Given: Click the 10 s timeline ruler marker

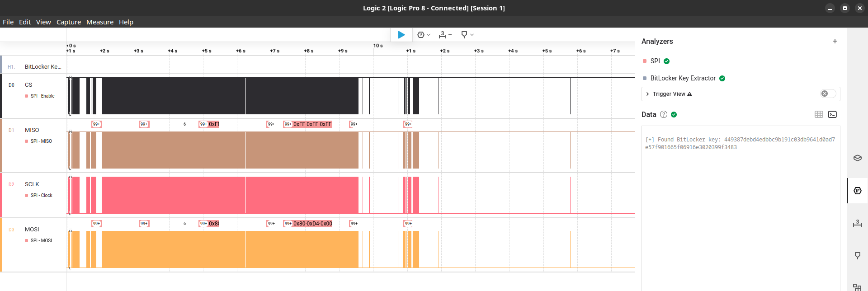Looking at the screenshot, I should [378, 46].
